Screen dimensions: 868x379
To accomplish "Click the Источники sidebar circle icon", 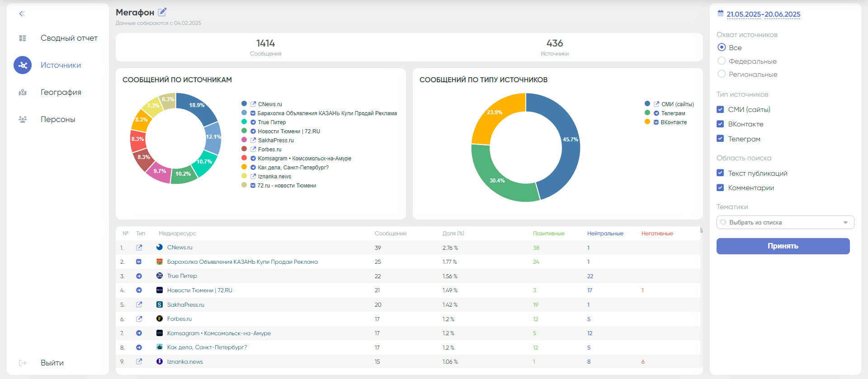I will point(23,65).
